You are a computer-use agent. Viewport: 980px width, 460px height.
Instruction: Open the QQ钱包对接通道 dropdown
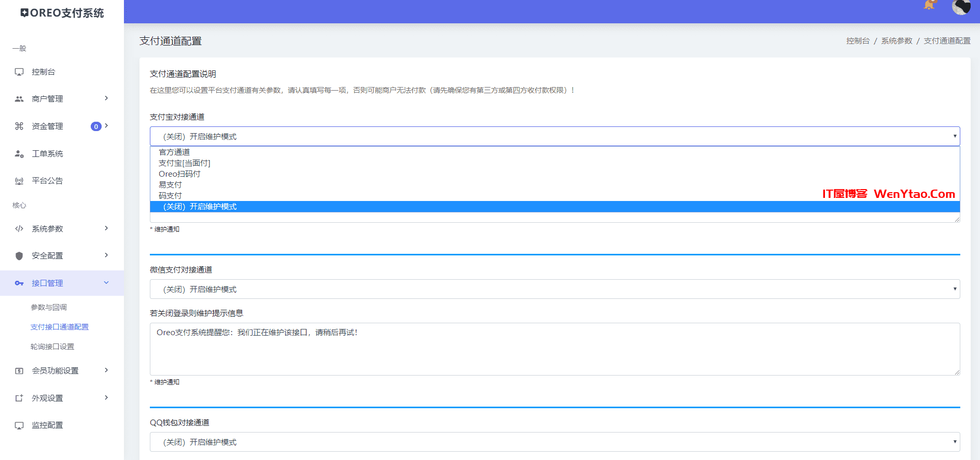click(x=555, y=442)
